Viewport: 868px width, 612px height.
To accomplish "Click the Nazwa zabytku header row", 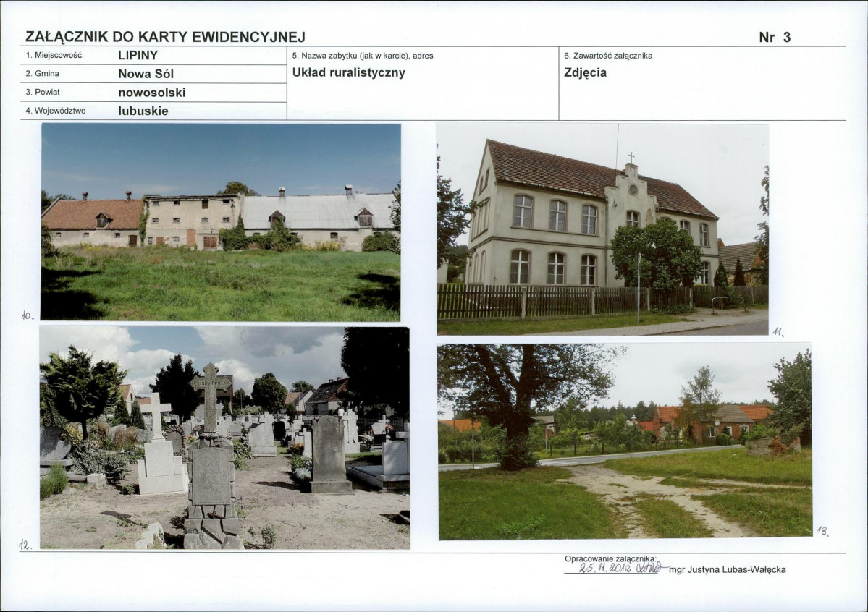I will tap(362, 55).
